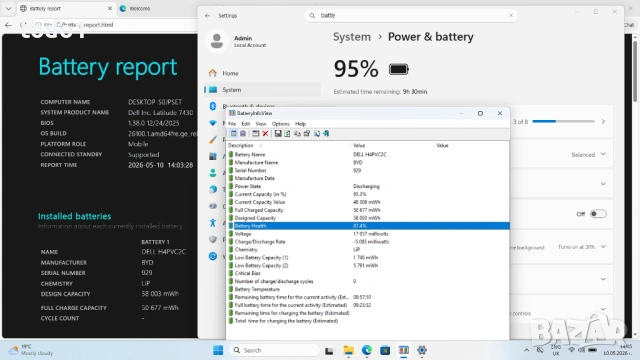This screenshot has height=360, width=640.
Task: Select System in the Settings sidebar
Action: [262, 90]
